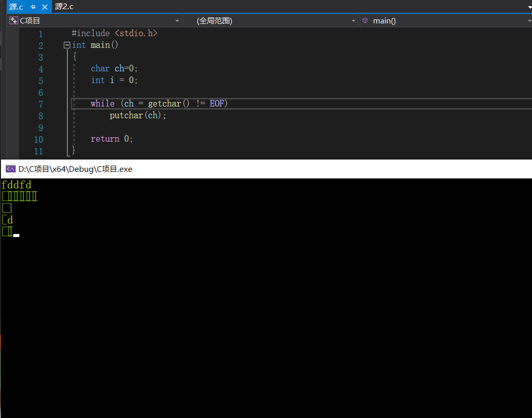Place cursor on putchar(ch) statement
Screen dimensions: 532x418
tap(138, 116)
